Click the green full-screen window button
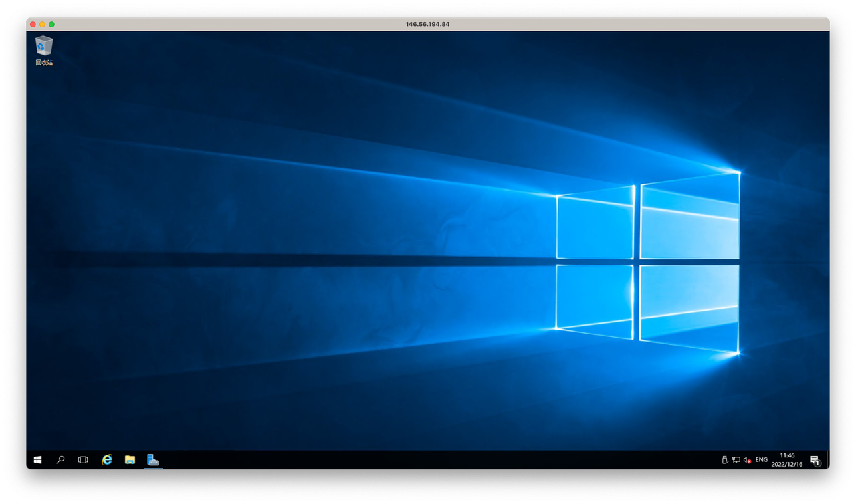 click(x=51, y=24)
